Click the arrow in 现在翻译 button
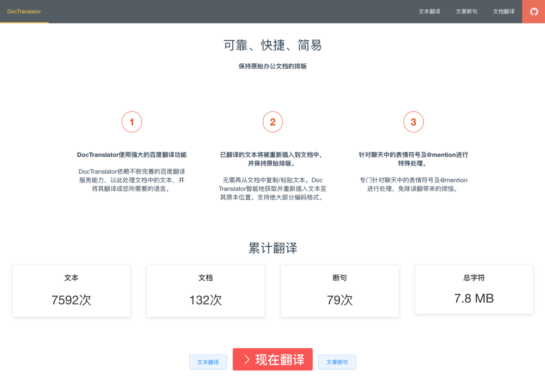The image size is (545, 392). (x=247, y=359)
